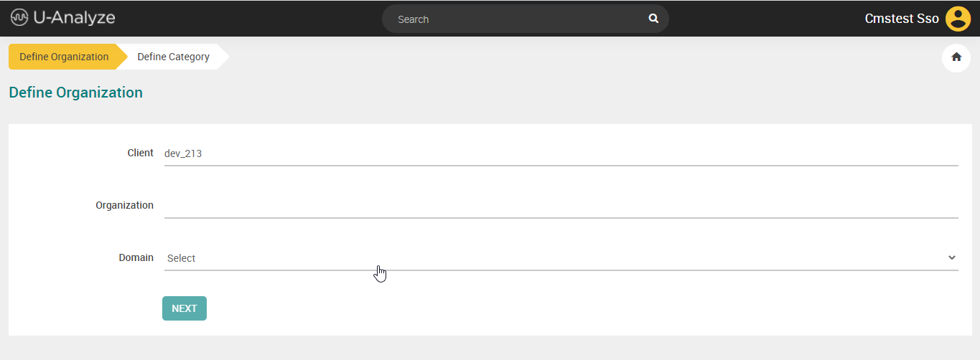Go to home via the house icon
This screenshot has height=360, width=980.
956,57
